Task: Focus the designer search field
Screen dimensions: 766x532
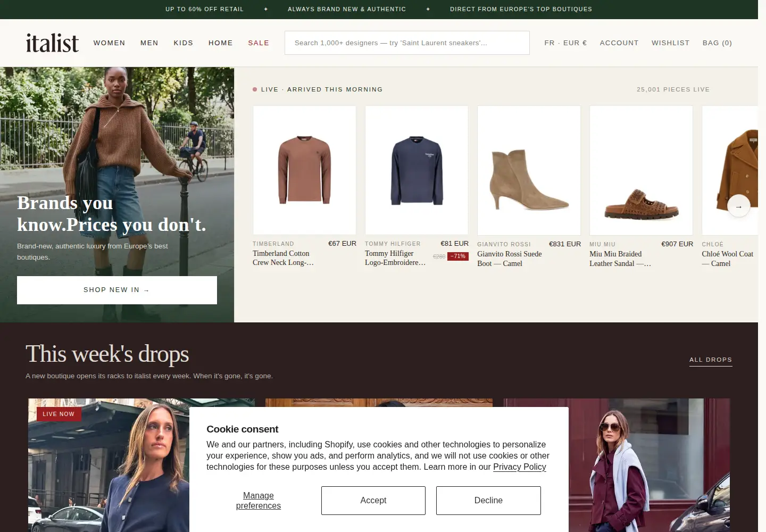Action: (x=407, y=43)
